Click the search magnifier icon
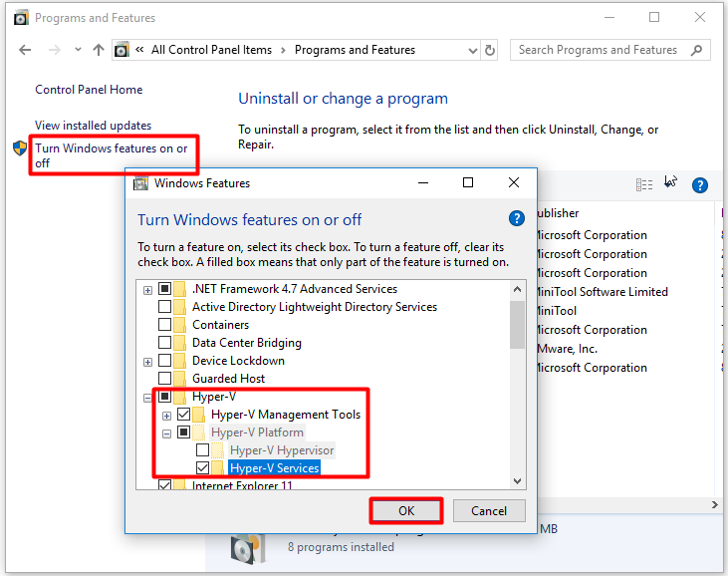Screen dimensions: 728x576 [696, 50]
